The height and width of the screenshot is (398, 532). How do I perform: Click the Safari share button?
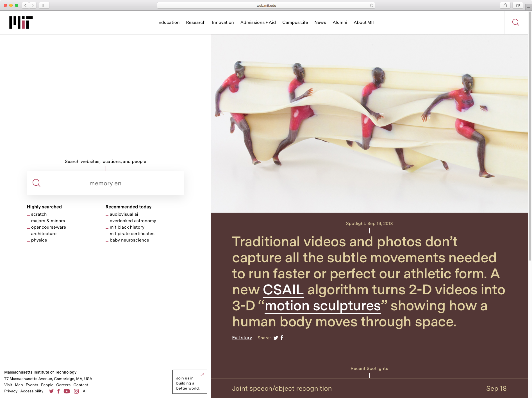coord(505,5)
